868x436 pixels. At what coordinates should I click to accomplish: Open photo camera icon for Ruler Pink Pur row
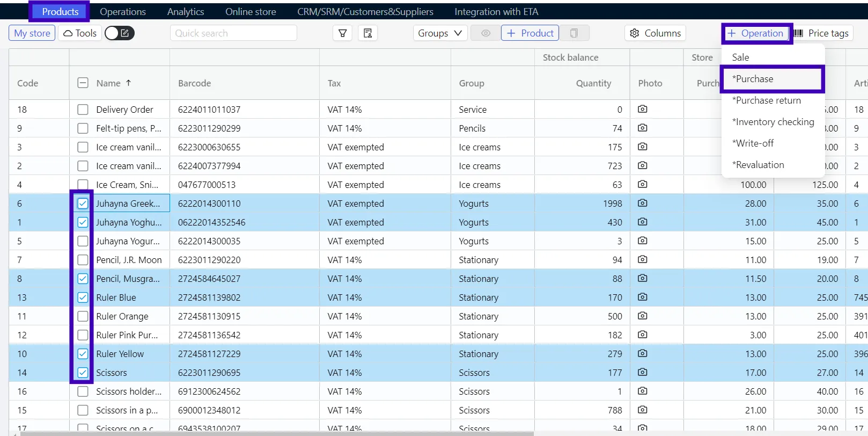pyautogui.click(x=642, y=335)
